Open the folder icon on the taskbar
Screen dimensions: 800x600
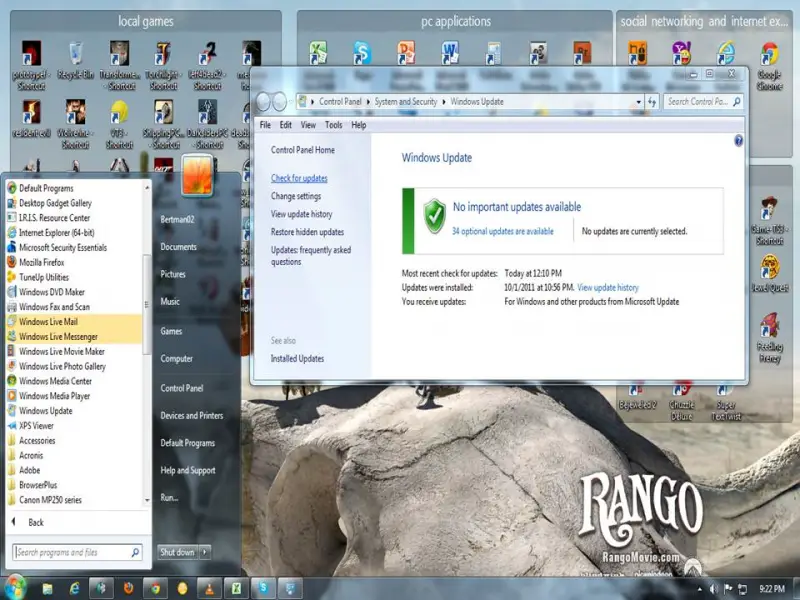click(47, 588)
